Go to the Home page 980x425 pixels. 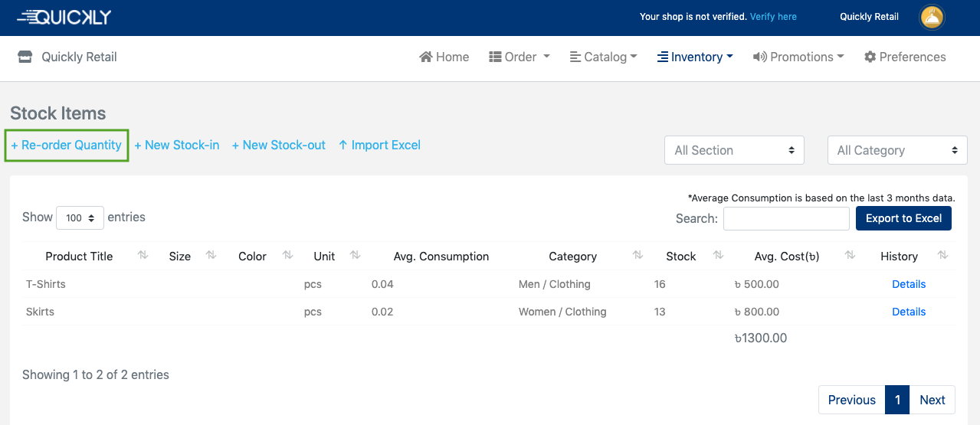444,57
